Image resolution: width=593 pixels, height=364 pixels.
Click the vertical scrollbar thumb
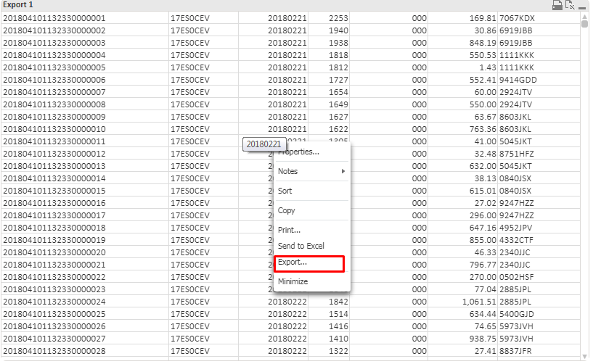(585, 24)
